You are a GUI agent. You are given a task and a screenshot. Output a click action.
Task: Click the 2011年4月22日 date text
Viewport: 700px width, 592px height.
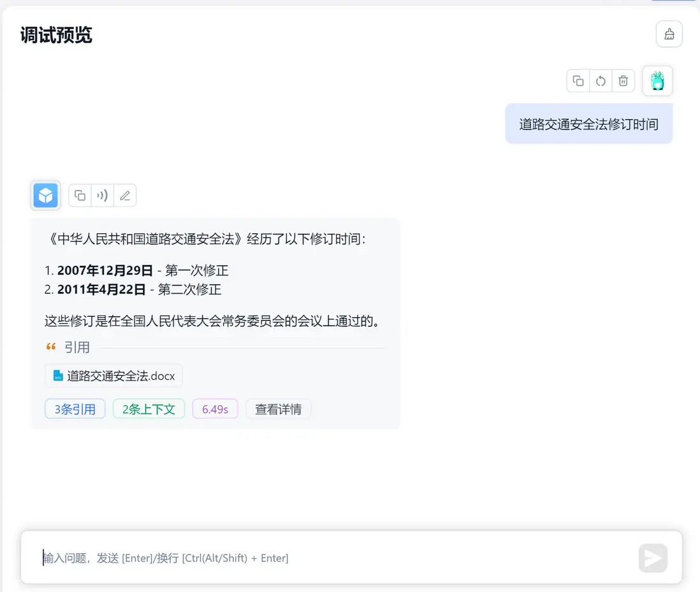coord(101,289)
